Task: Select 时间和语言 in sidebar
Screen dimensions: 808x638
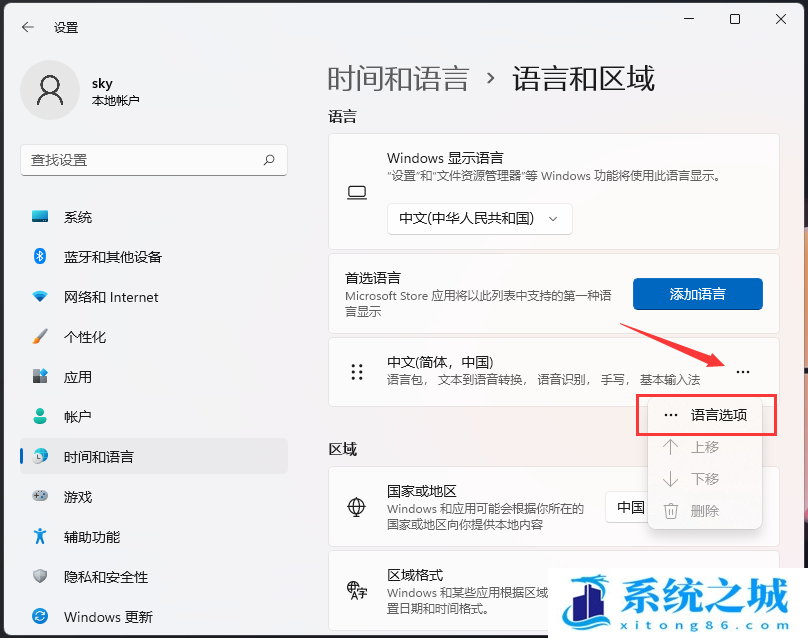Action: tap(154, 456)
